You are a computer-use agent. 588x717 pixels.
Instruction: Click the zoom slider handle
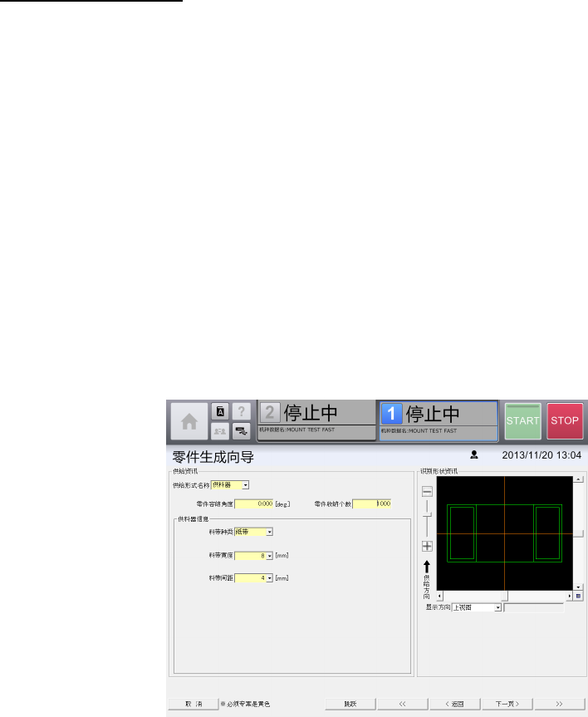coord(427,514)
